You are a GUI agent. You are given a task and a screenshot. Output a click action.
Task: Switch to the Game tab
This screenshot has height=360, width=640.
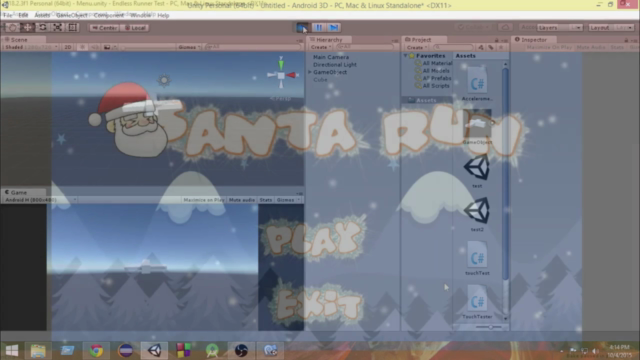pyautogui.click(x=16, y=192)
